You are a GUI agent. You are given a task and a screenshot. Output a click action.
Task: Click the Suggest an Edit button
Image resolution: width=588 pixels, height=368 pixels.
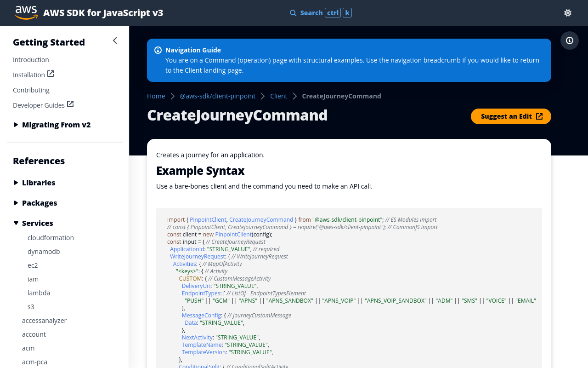(511, 116)
